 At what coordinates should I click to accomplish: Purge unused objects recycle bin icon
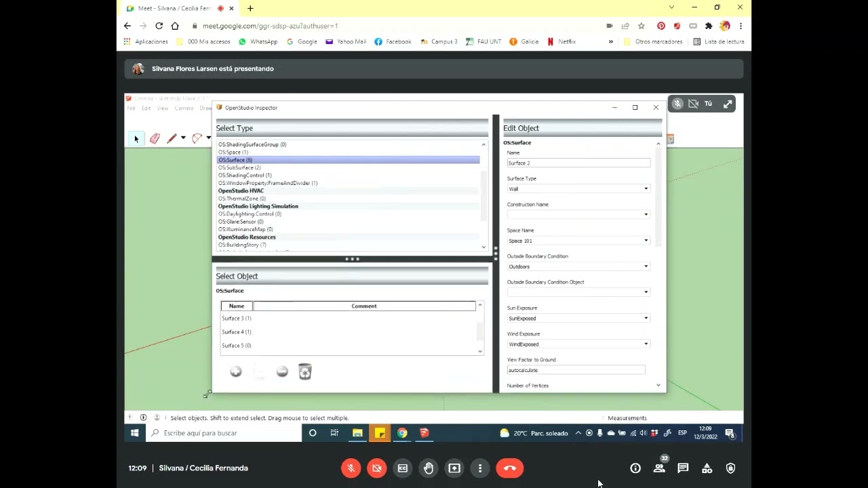pos(305,371)
